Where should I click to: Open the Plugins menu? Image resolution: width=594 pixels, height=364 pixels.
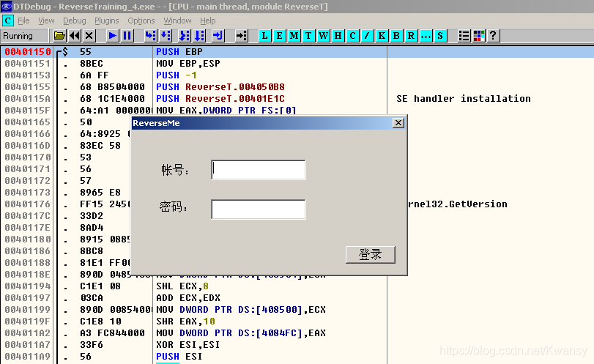point(106,21)
